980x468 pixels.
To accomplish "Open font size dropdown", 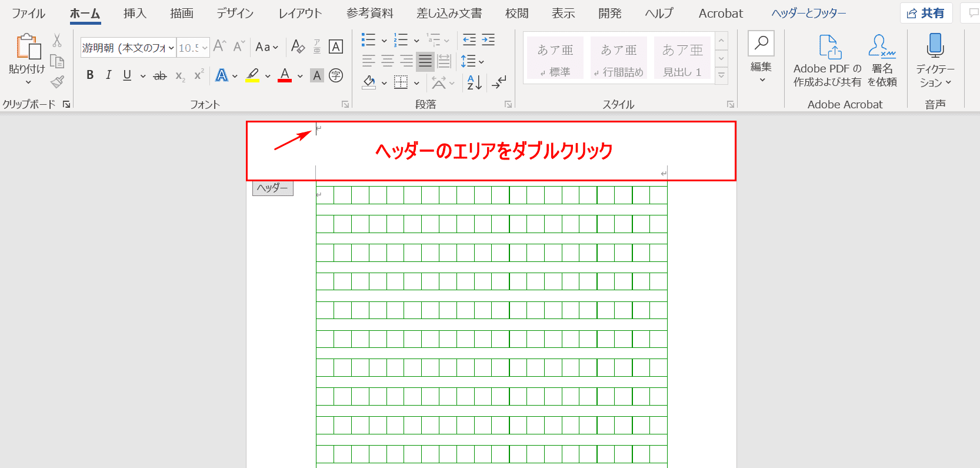I will pyautogui.click(x=205, y=48).
